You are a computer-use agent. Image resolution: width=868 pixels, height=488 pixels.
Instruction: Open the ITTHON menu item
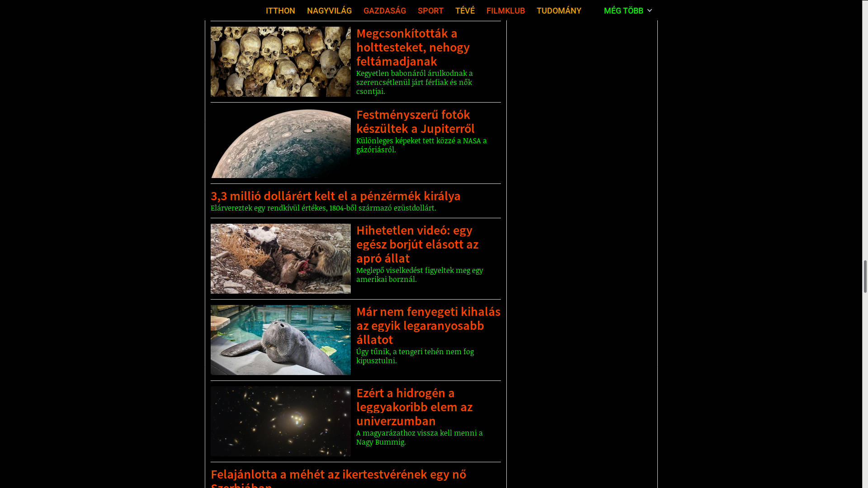coord(280,10)
